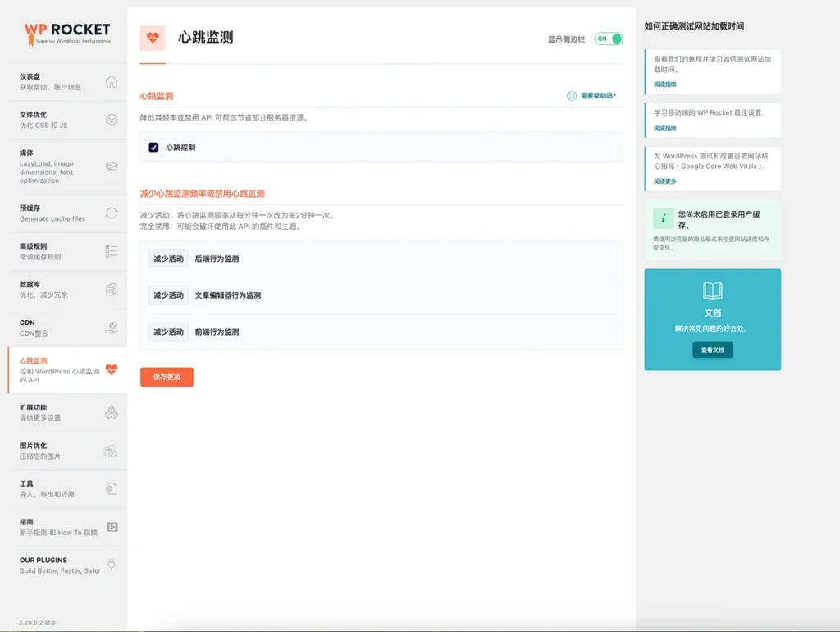Click the WP Rocket logo
Screen dimensions: 840x632
point(67,33)
